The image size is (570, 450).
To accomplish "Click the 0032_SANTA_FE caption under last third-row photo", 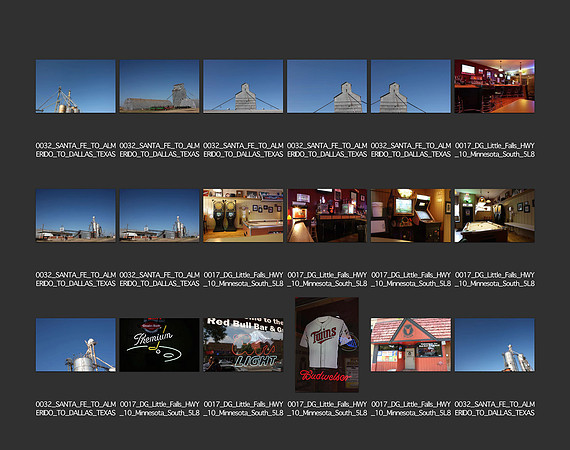I will click(x=494, y=409).
